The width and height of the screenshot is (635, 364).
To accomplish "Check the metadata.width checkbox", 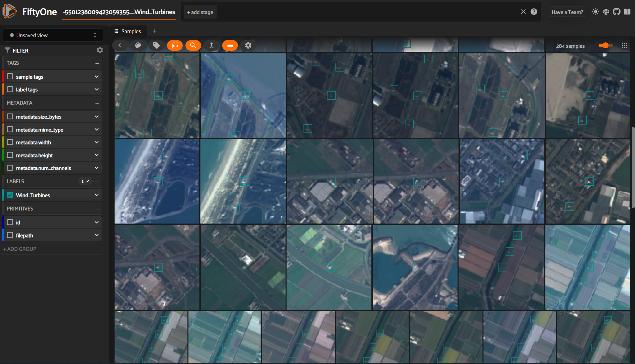I will point(10,142).
